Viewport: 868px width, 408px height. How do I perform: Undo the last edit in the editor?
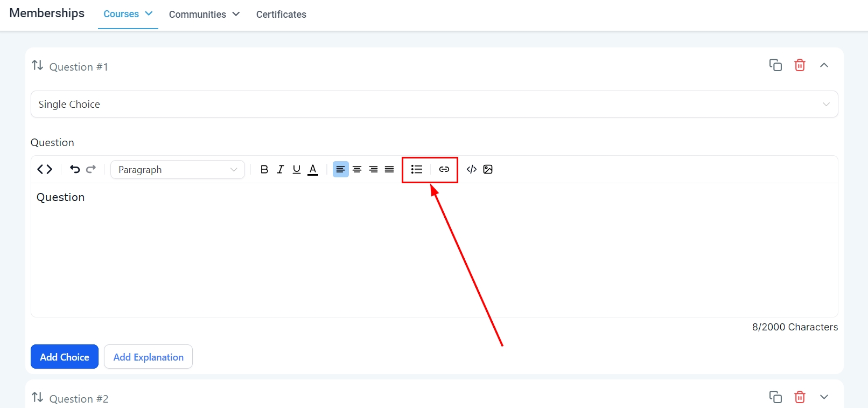coord(75,169)
